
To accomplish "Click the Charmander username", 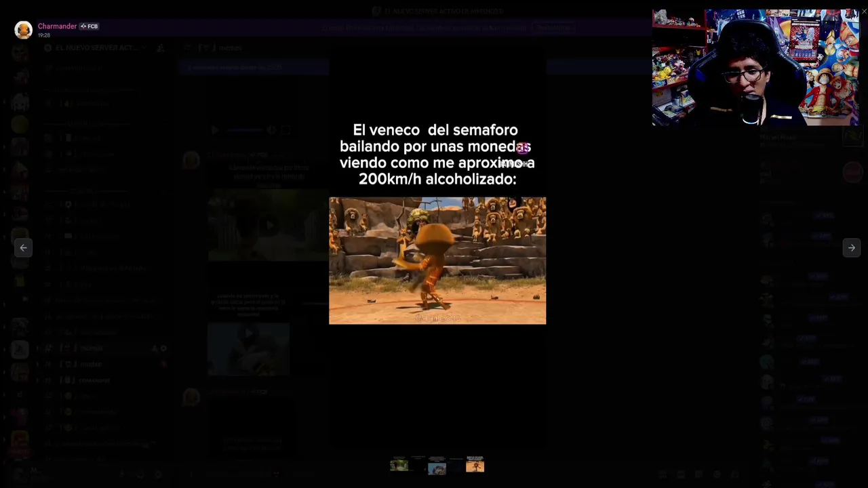I will click(57, 26).
